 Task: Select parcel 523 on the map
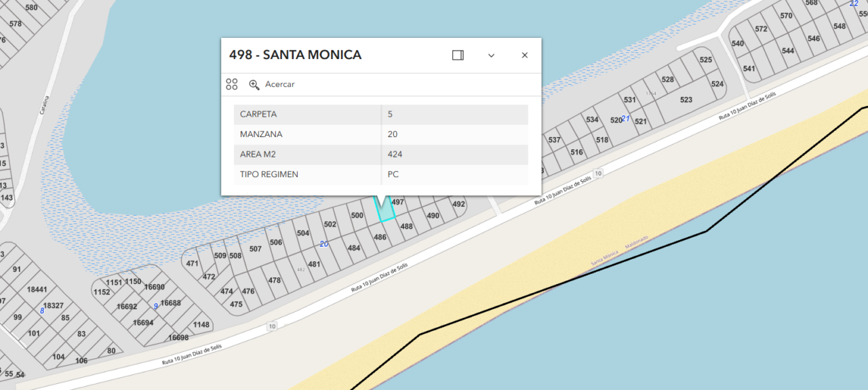pos(686,100)
